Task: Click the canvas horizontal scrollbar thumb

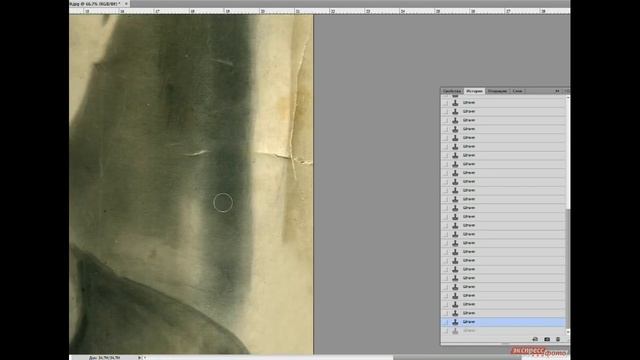Action: (x=457, y=358)
